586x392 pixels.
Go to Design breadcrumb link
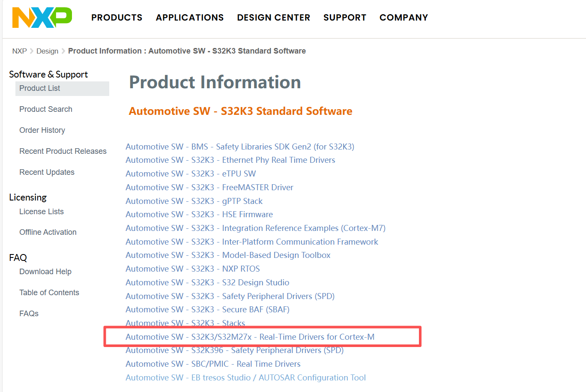(47, 51)
